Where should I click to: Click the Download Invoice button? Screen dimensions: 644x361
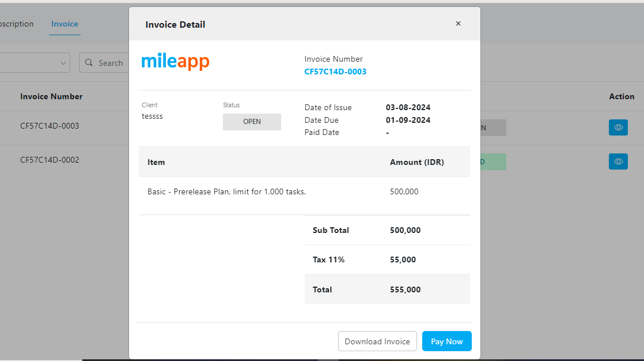pos(377,341)
